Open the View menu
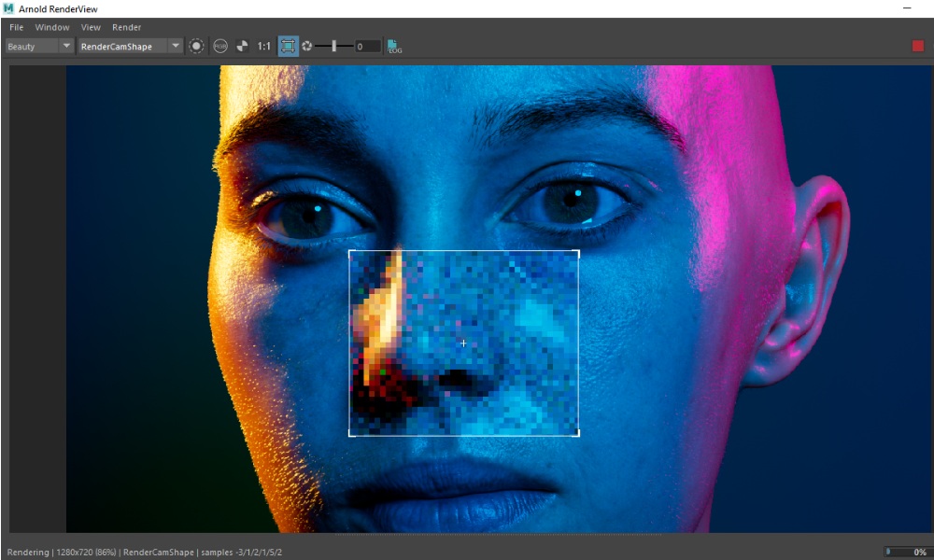The width and height of the screenshot is (934, 560). (x=90, y=27)
